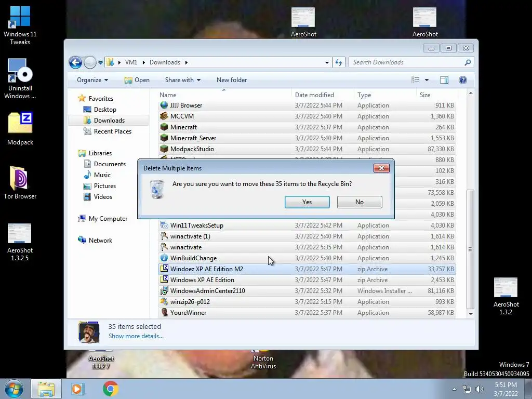Expand breadcrumb arrow after Downloads
This screenshot has height=399, width=532.
tap(187, 62)
